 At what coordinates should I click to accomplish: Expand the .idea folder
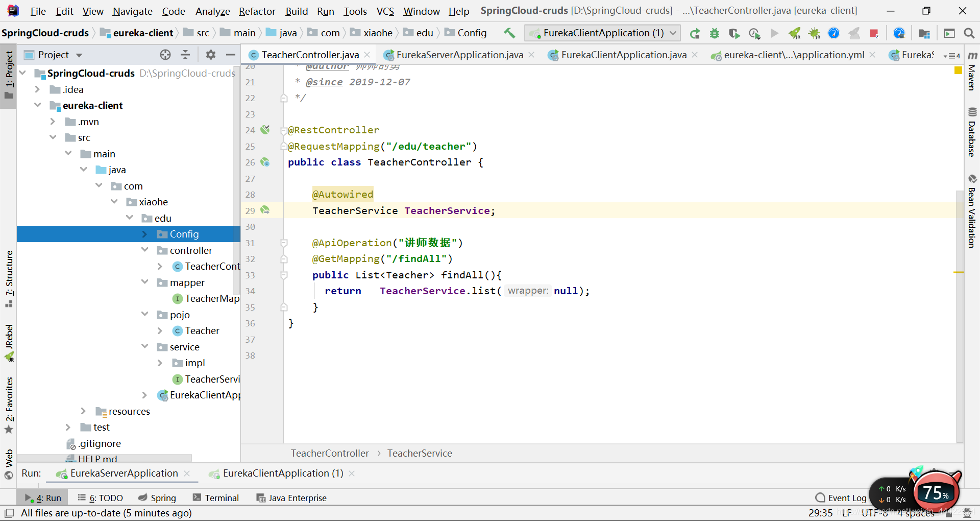[x=37, y=89]
